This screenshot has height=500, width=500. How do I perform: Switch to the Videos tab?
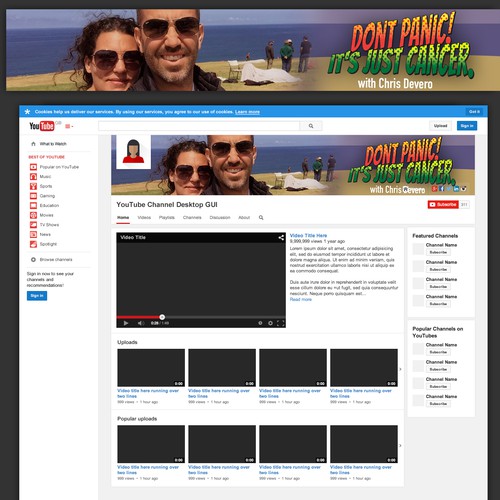point(144,217)
